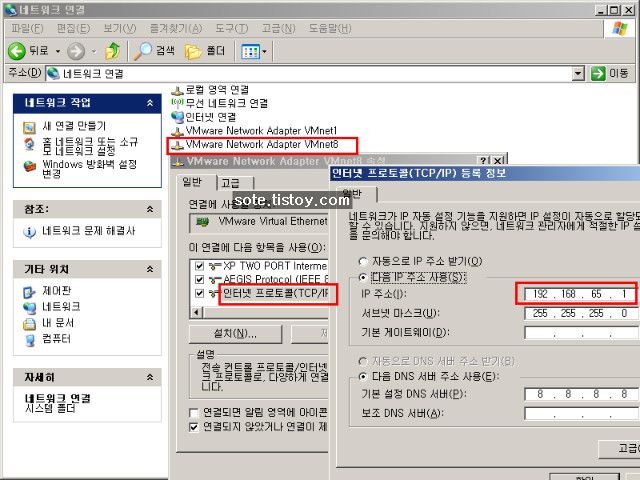Click the 서브넷 마스크 field
640x480 pixels.
point(581,313)
